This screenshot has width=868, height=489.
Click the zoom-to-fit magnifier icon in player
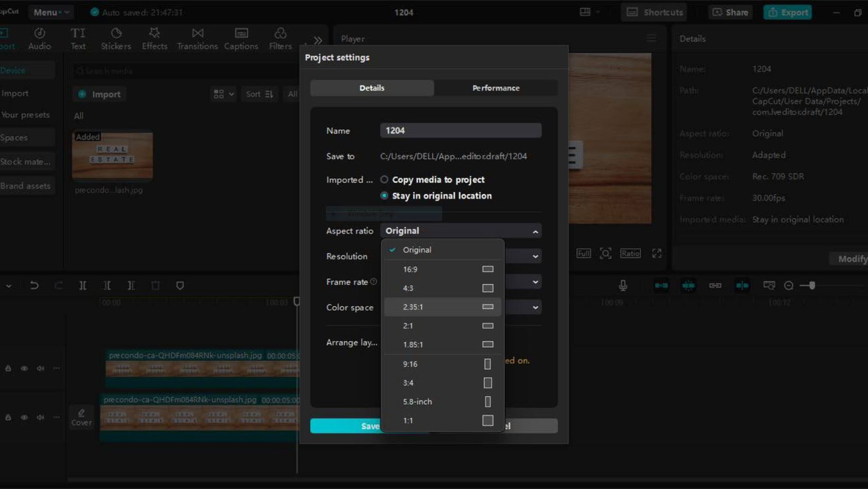pyautogui.click(x=605, y=253)
